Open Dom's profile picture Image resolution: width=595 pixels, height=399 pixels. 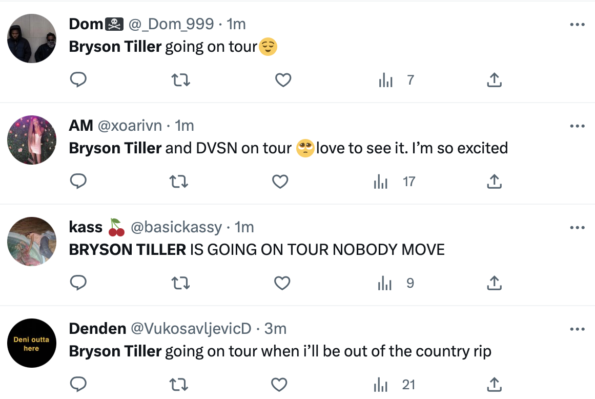tap(32, 38)
